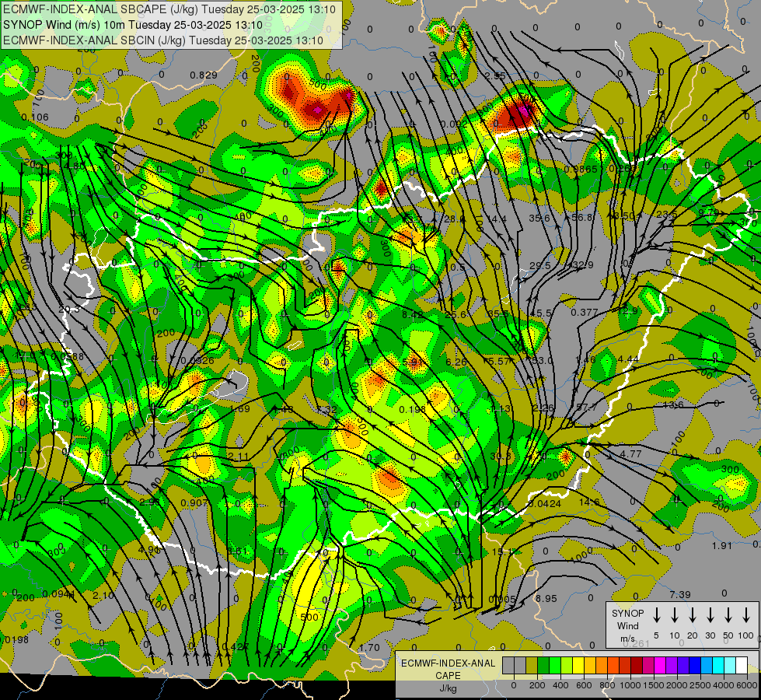The width and height of the screenshot is (761, 700).
Task: Click the 6000 tick label on the CAPE scale
Action: [x=747, y=685]
